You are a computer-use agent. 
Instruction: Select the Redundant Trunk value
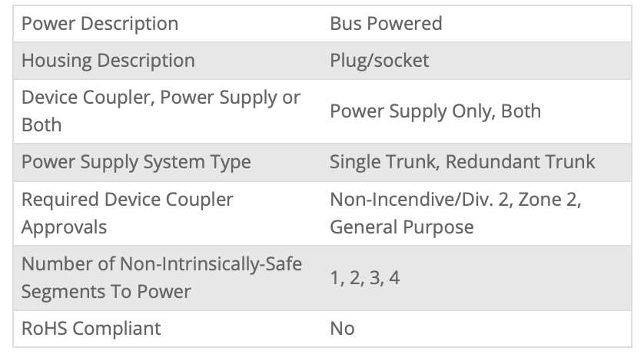(x=520, y=162)
